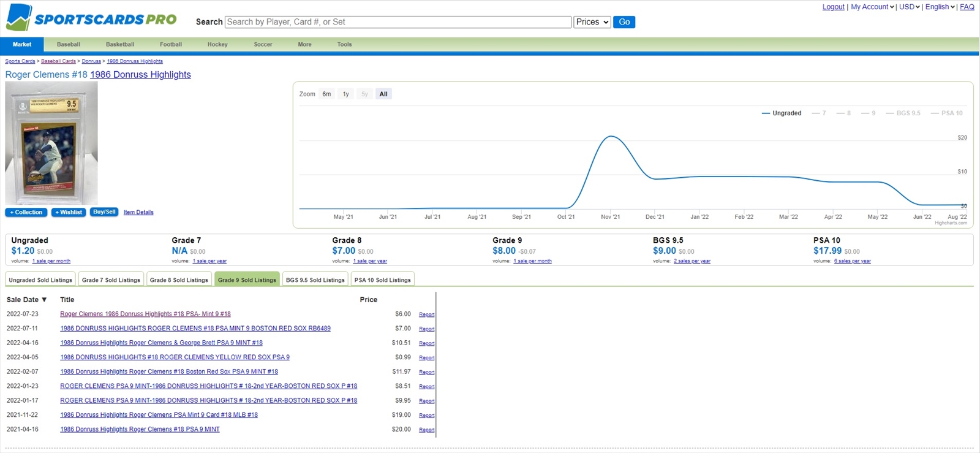This screenshot has height=453, width=980.
Task: Open the Hockey menu
Action: (217, 45)
